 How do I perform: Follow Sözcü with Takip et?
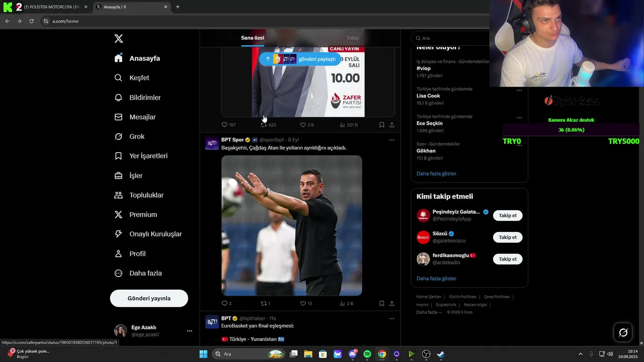click(508, 237)
